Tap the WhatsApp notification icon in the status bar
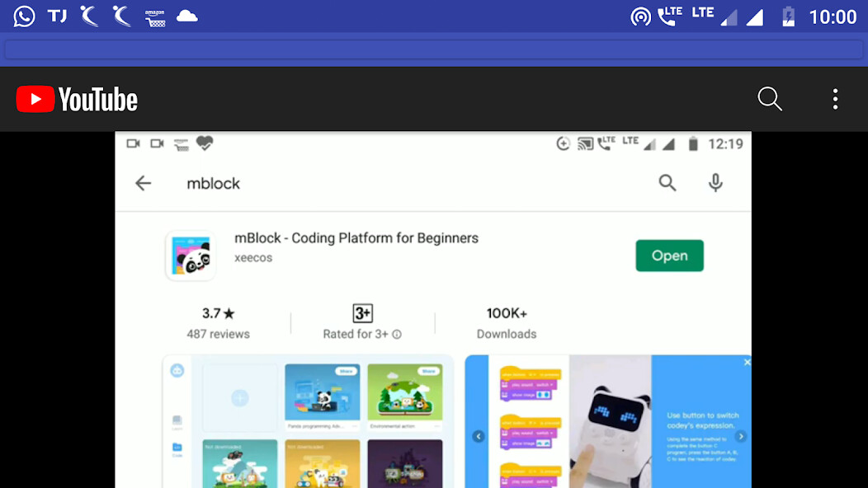 [25, 16]
